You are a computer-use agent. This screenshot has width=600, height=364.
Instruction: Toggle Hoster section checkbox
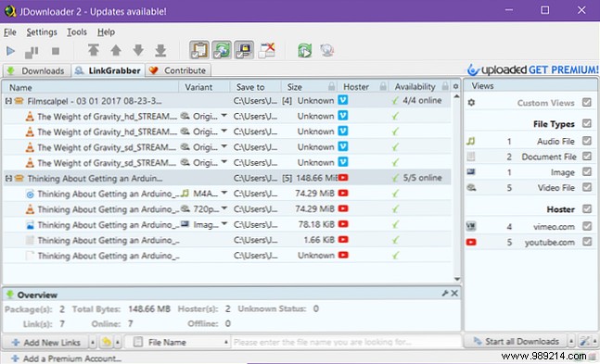click(x=587, y=208)
